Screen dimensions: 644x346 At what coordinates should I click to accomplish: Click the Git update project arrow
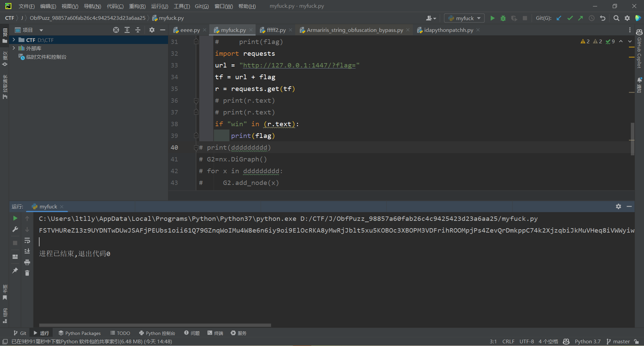tap(559, 18)
